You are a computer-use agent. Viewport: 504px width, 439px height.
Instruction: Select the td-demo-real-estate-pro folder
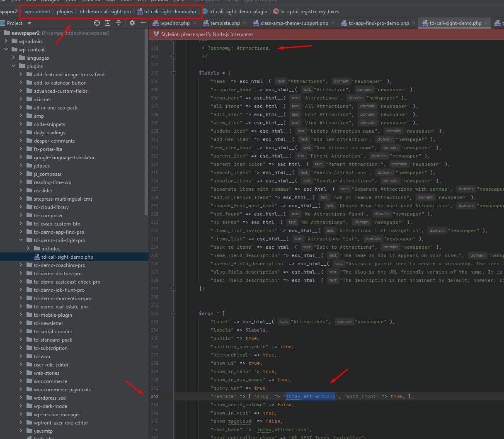click(x=61, y=307)
